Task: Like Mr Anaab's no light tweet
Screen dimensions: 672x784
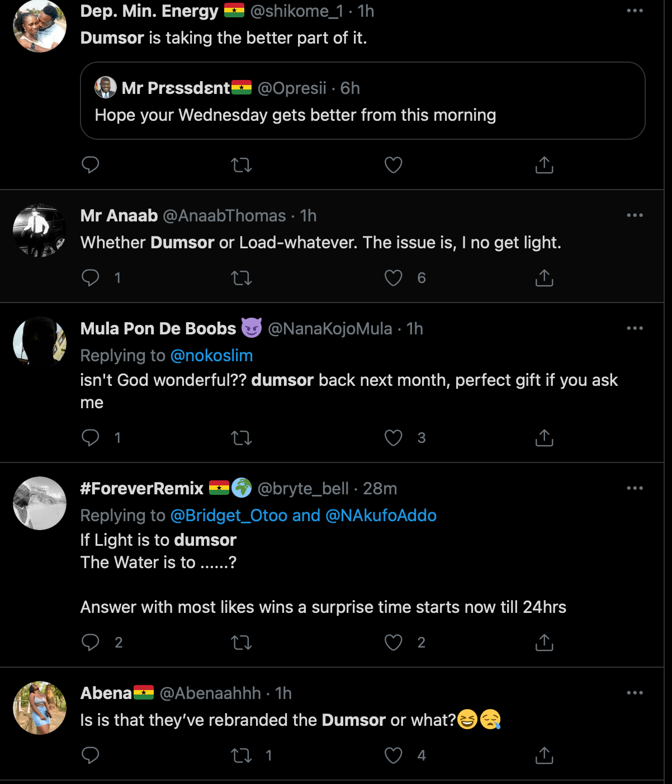Action: pyautogui.click(x=394, y=278)
